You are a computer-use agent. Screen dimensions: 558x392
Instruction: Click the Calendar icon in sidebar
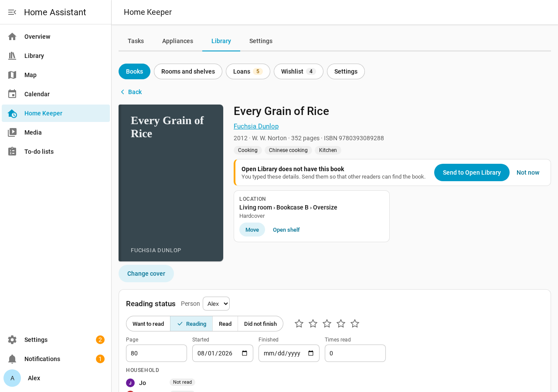tap(12, 94)
